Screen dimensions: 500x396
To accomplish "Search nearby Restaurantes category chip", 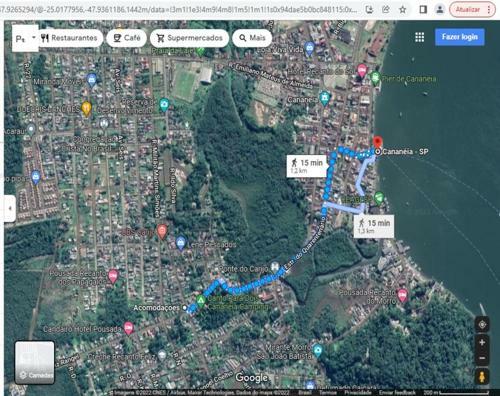I will click(69, 38).
